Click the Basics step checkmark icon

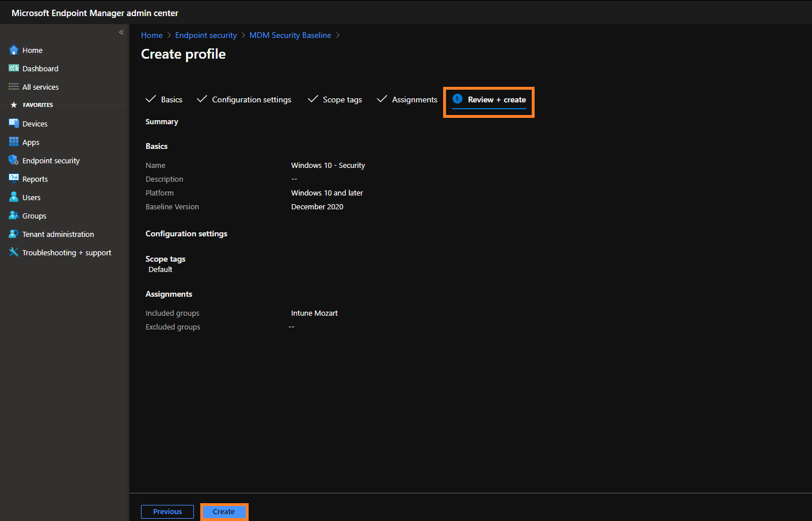tap(151, 99)
